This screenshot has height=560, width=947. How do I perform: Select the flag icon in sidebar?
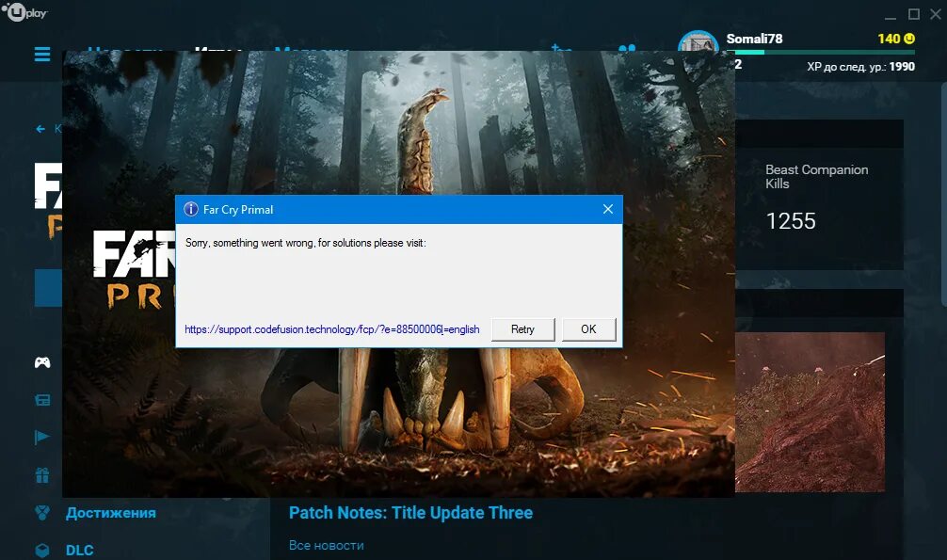(x=42, y=437)
